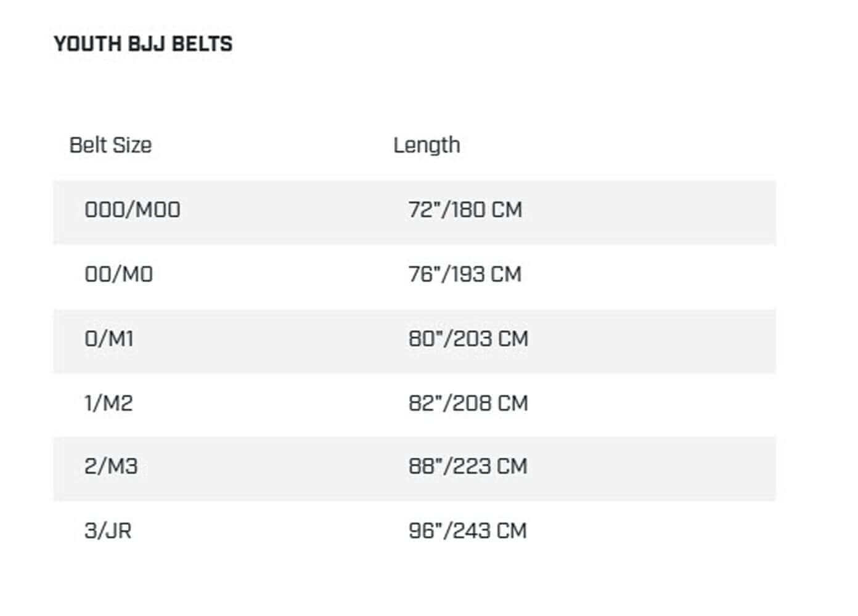The image size is (858, 616).
Task: Click the Belt Size column header
Action: [110, 145]
